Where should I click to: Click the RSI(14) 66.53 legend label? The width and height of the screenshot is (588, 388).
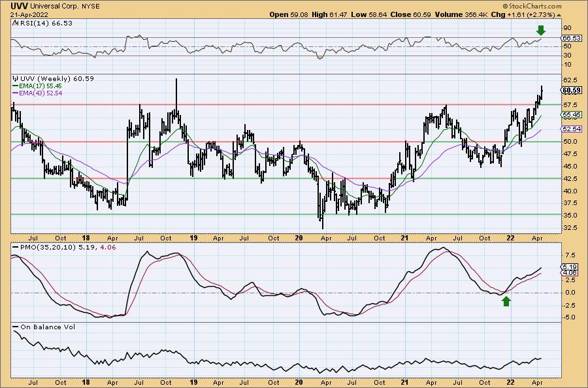46,23
